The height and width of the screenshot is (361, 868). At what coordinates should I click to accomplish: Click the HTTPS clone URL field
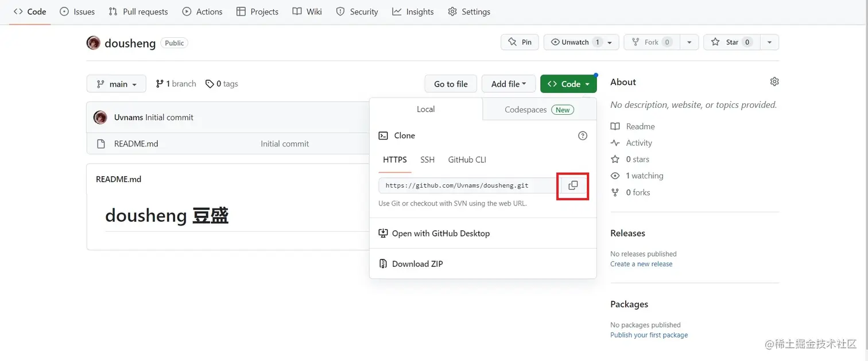coord(467,186)
